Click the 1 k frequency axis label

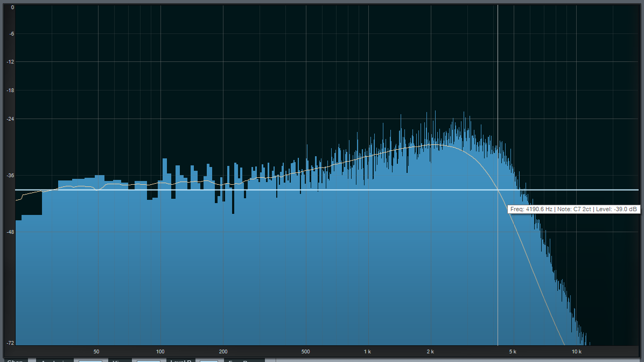click(368, 352)
